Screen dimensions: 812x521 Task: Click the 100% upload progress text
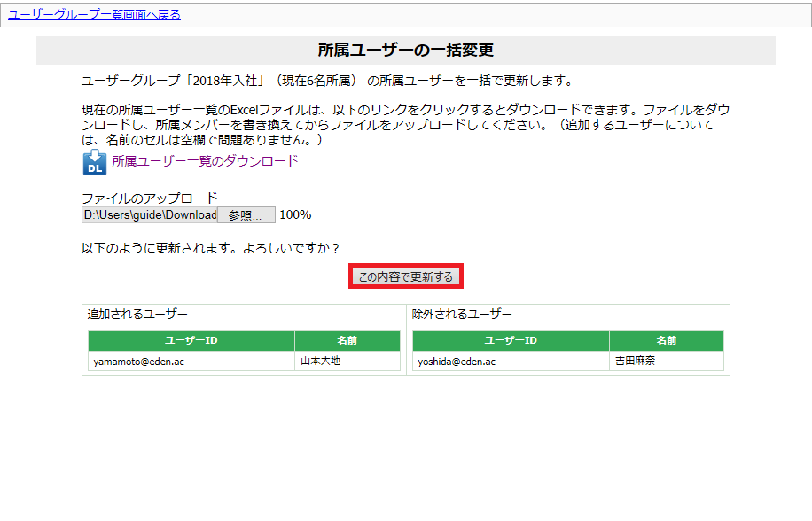coord(295,214)
